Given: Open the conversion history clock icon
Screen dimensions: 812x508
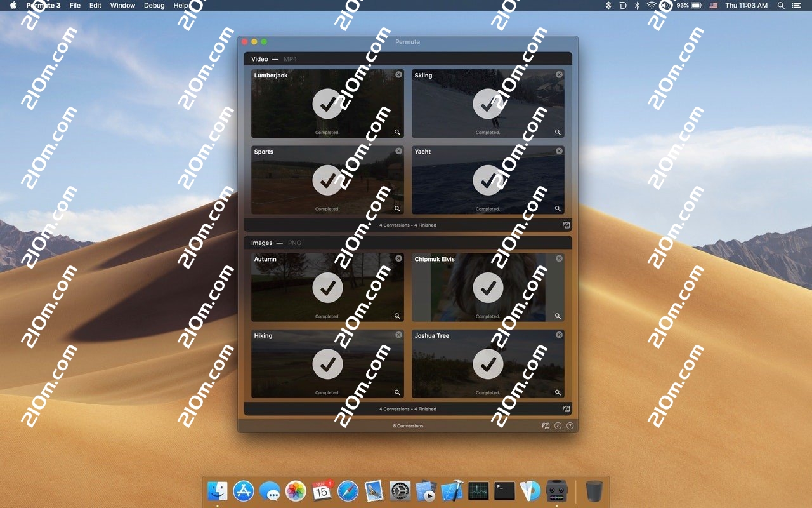Looking at the screenshot, I should pyautogui.click(x=558, y=426).
